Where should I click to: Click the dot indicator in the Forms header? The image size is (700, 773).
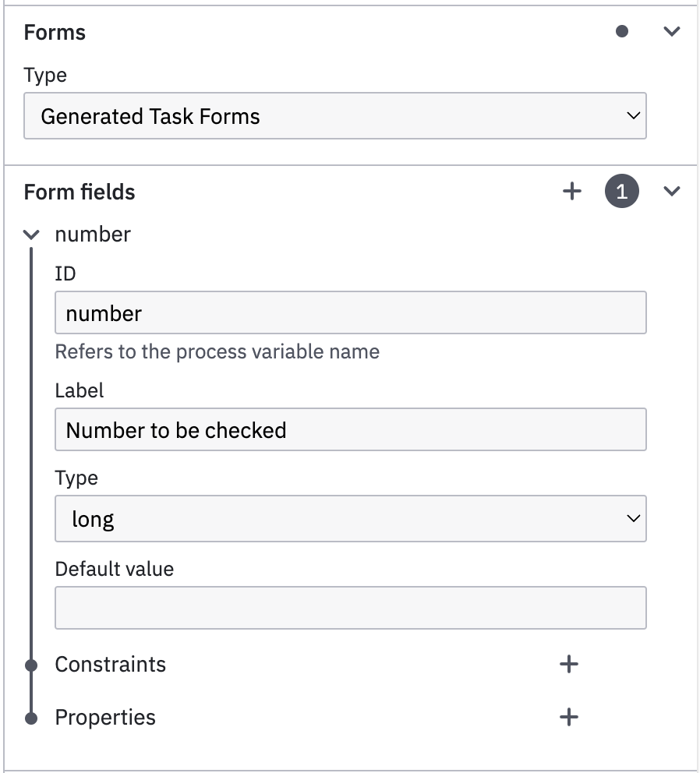click(x=622, y=31)
